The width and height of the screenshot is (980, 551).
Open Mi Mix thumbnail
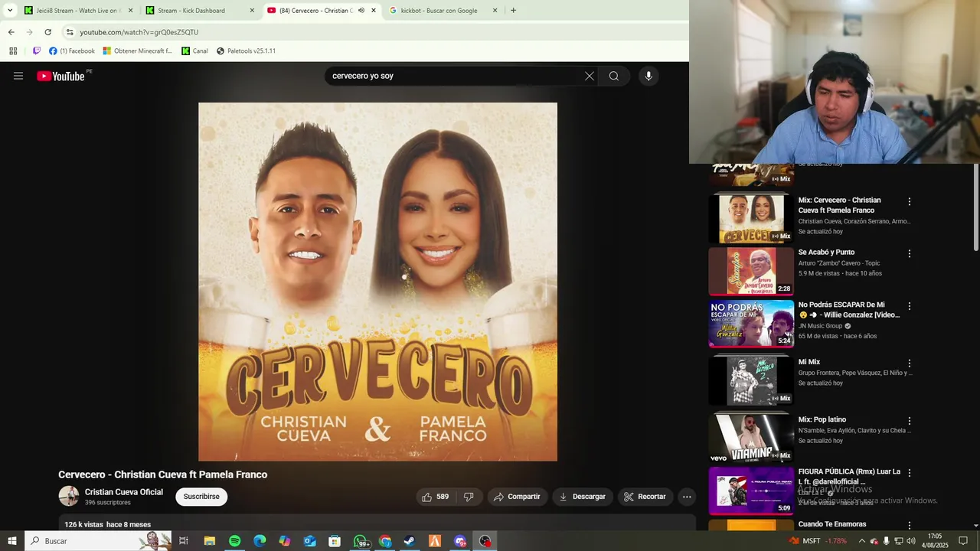coord(751,380)
